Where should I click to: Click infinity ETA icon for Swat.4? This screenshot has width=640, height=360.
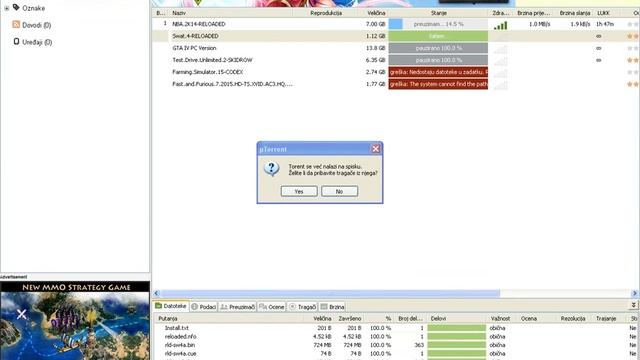598,36
